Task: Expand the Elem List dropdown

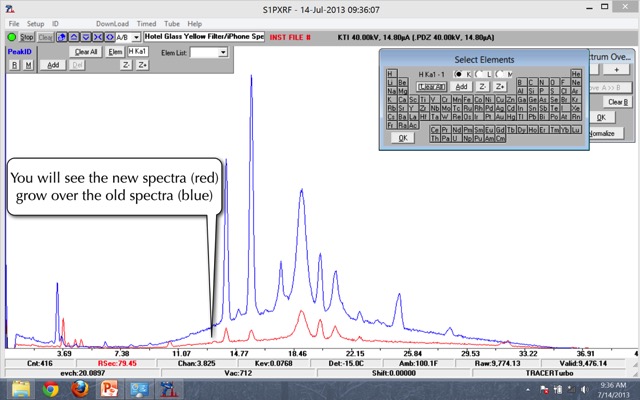Action: click(x=222, y=52)
